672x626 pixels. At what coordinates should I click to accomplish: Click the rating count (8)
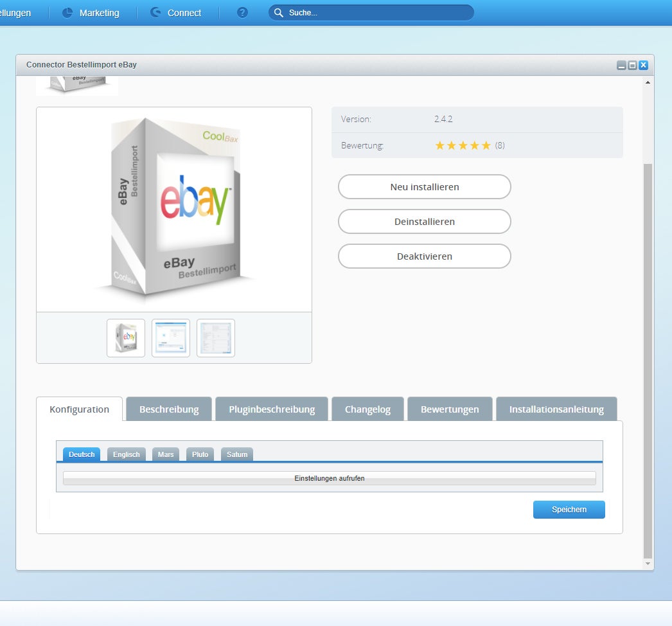500,145
